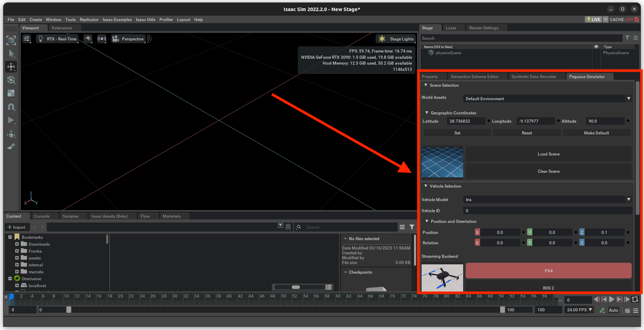644x330 pixels.
Task: Toggle visibility eye column header in Stage
Action: (x=596, y=47)
